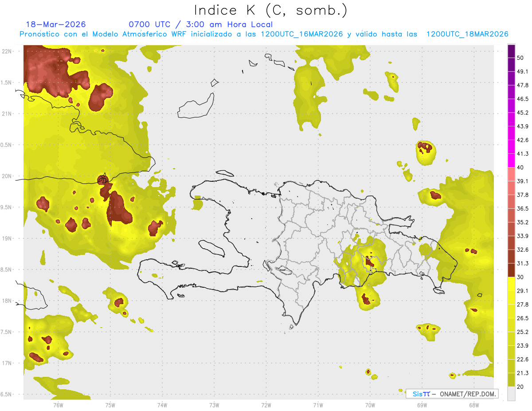Click the '40' colorbar label

pyautogui.click(x=520, y=168)
